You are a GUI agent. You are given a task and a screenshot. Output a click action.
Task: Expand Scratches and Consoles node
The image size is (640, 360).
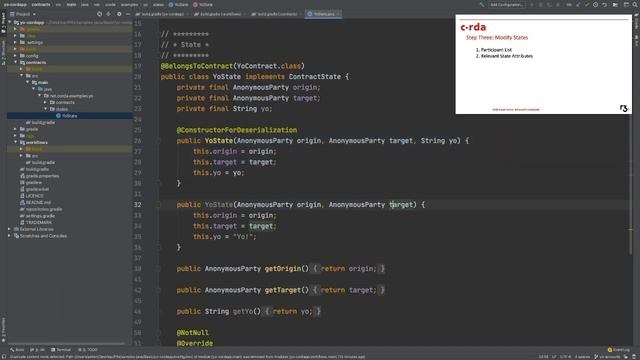[9, 236]
